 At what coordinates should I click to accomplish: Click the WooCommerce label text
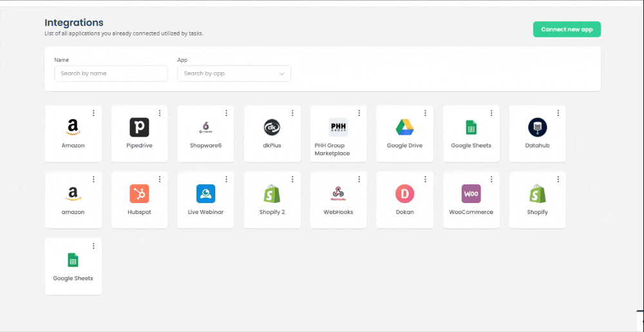click(471, 212)
